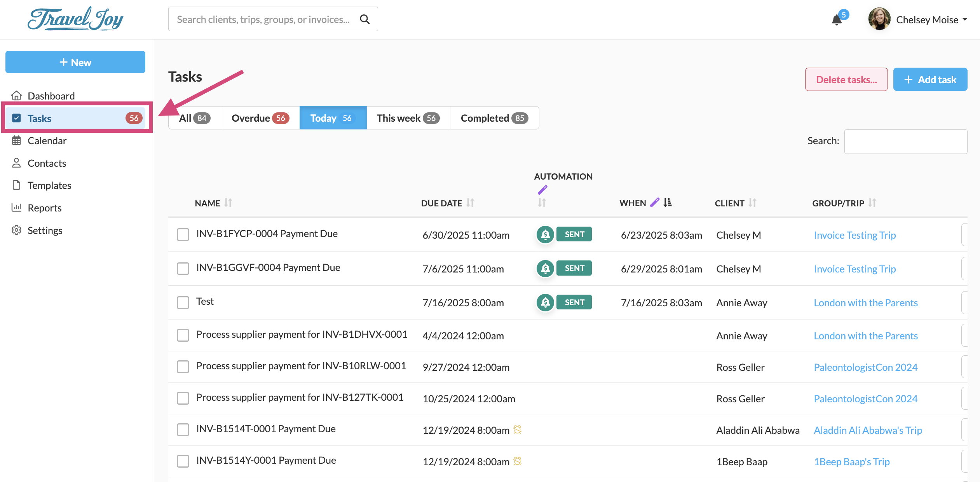Sort by DUE DATE column arrows
This screenshot has width=980, height=482.
(470, 203)
